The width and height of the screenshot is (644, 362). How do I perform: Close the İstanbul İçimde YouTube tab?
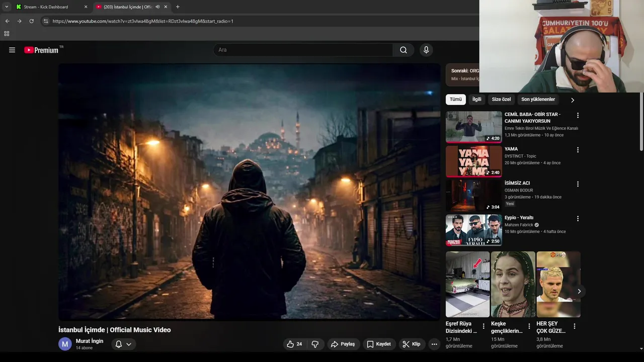166,7
